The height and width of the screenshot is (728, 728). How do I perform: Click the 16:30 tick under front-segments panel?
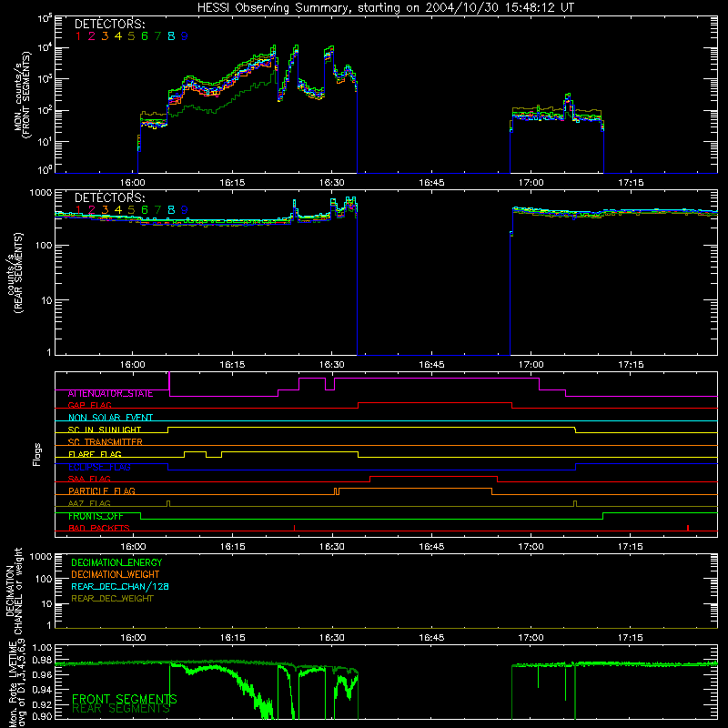332,183
